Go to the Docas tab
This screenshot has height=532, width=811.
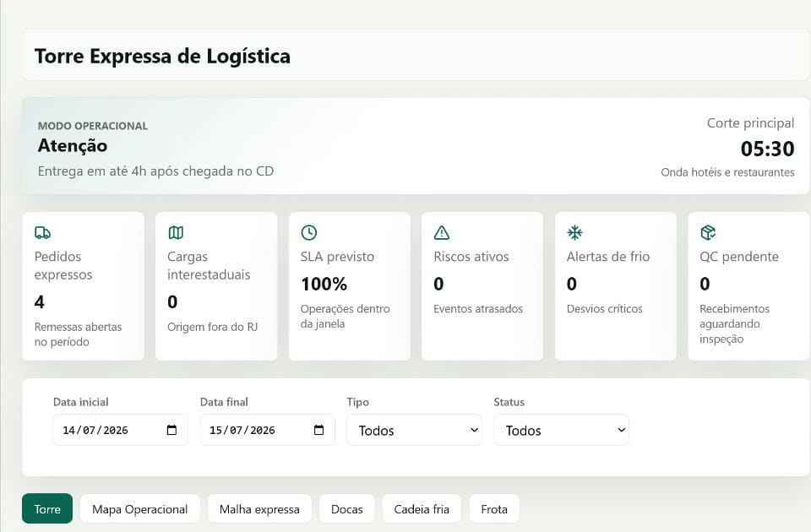tap(346, 508)
